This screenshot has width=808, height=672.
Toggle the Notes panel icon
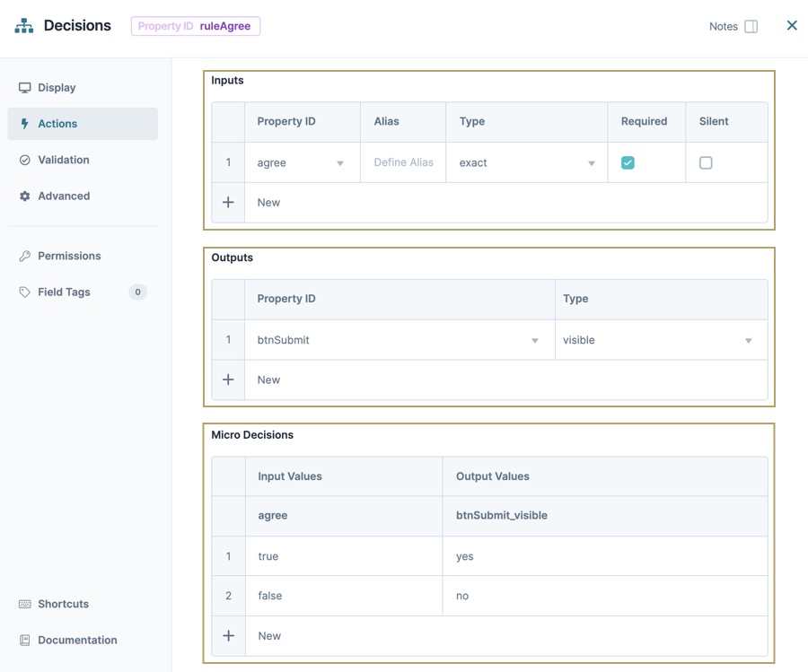pos(751,26)
